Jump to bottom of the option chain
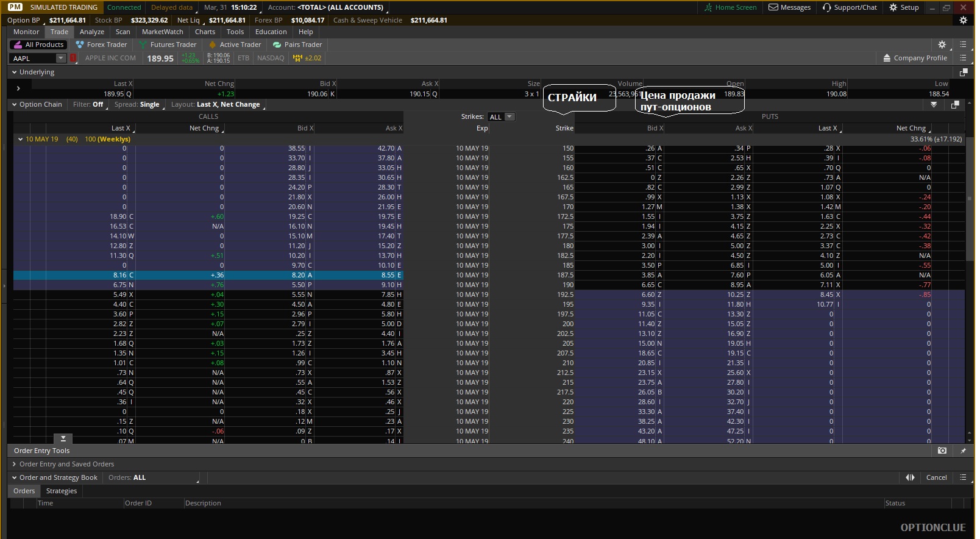The image size is (980, 539). coord(63,438)
